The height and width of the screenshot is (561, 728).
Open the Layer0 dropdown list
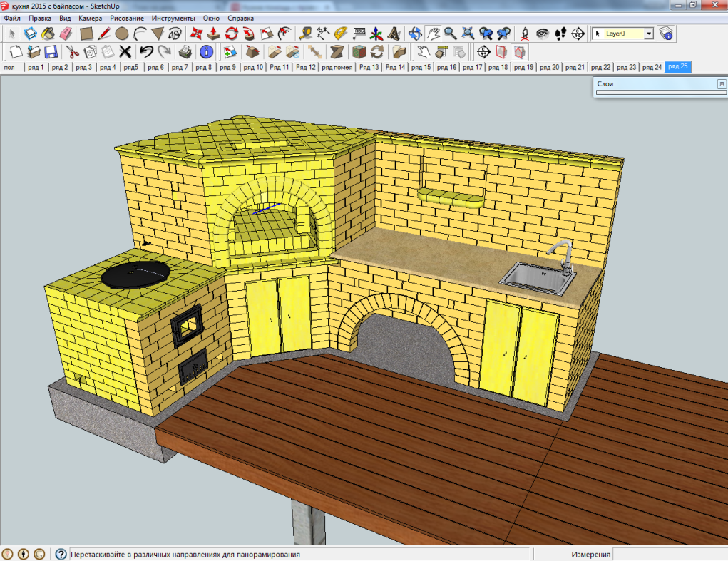click(648, 34)
